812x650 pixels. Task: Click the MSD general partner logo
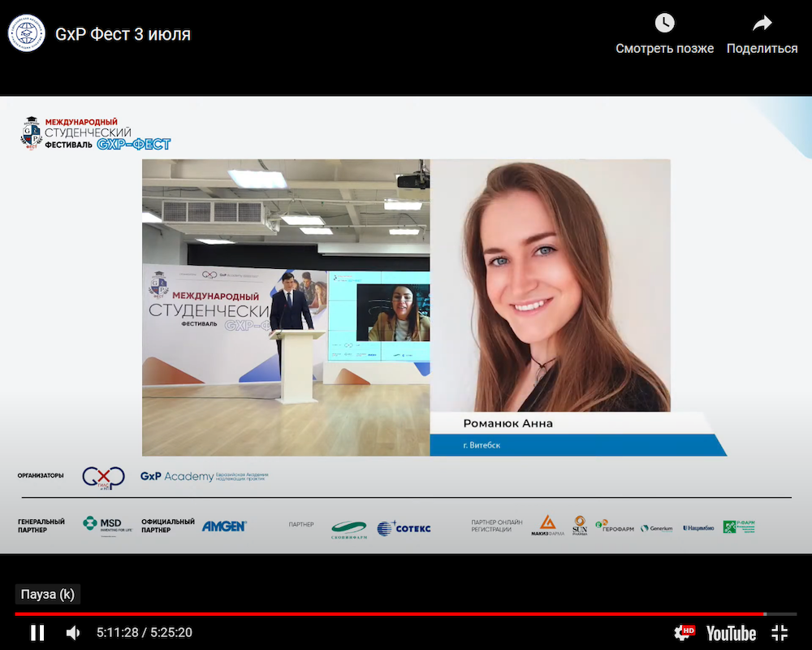click(x=107, y=525)
